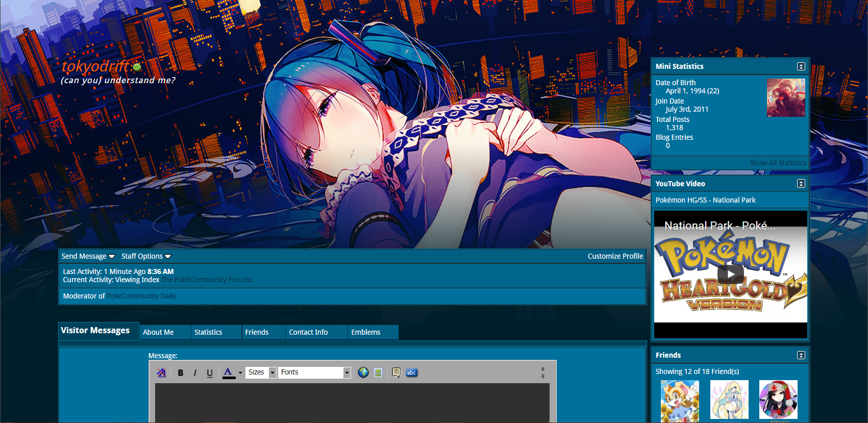
Task: Open the PokéCommunity Daily link
Action: click(141, 296)
